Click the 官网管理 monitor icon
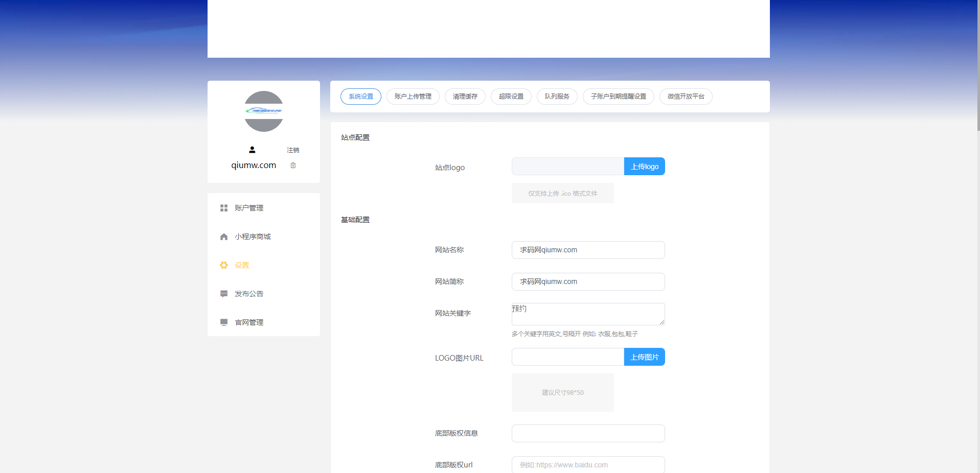 224,322
